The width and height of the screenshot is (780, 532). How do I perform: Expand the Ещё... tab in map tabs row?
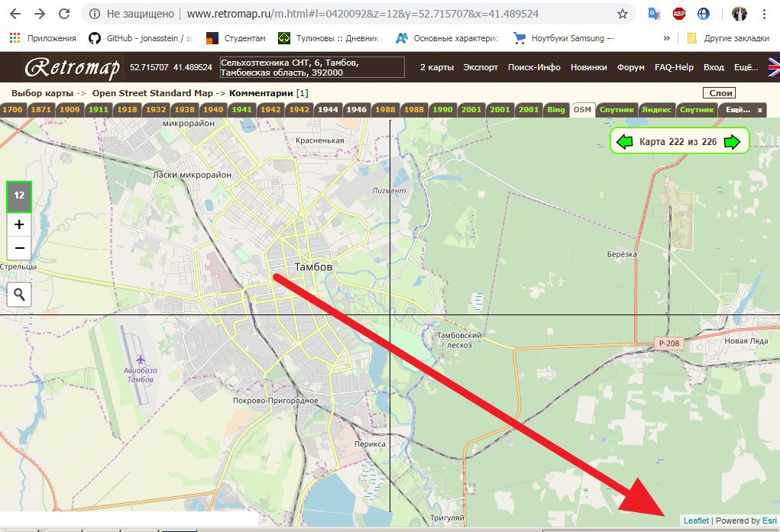click(737, 110)
